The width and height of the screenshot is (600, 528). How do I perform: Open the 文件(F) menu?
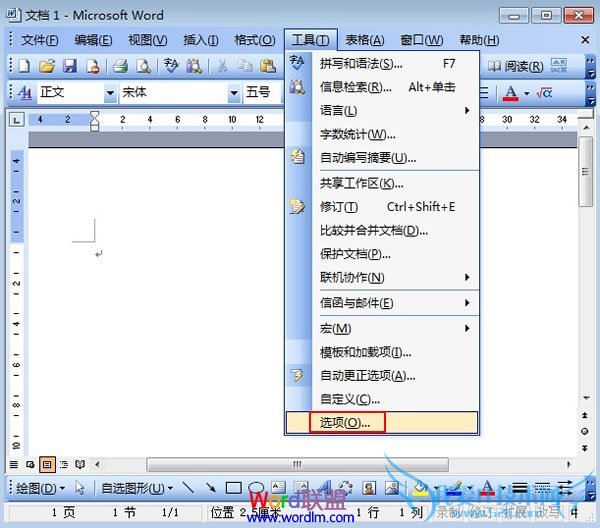tap(39, 40)
